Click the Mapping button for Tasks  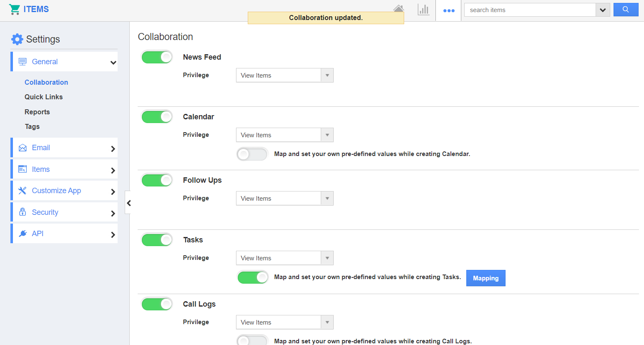pos(486,278)
